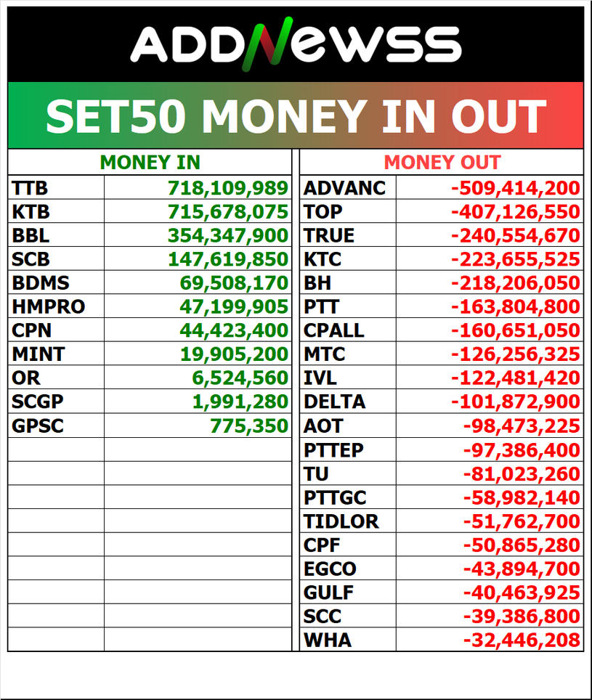Screen dimensions: 592x700
Task: Click the TRUE ticker cell
Action: pyautogui.click(x=329, y=235)
